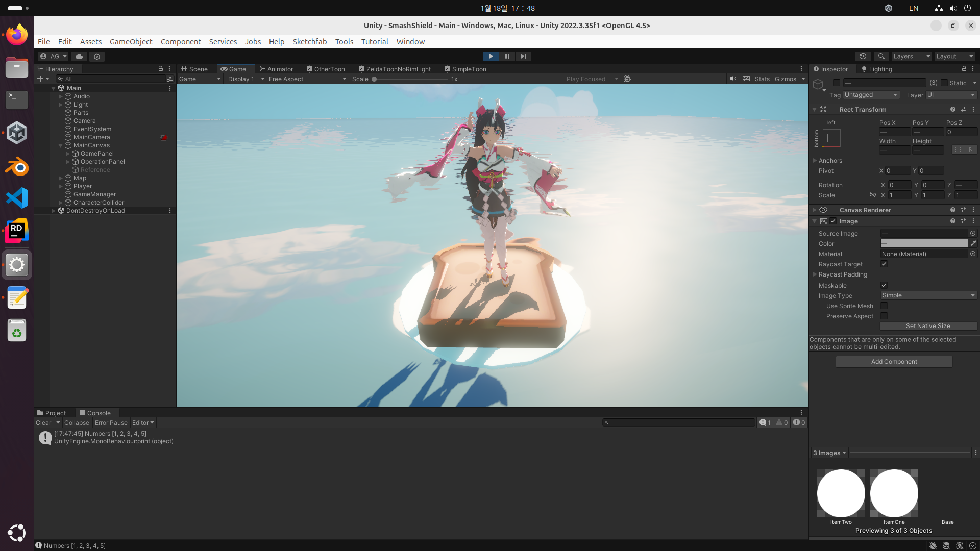Switch to the Animator tab
The image size is (980, 551).
[276, 69]
